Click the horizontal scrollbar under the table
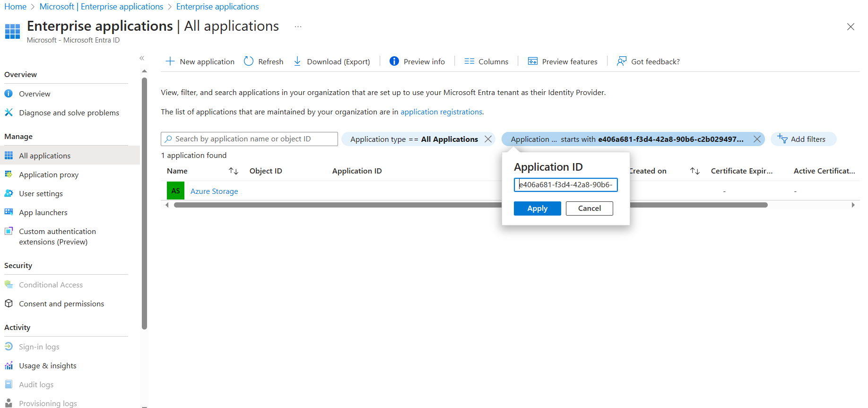 pyautogui.click(x=470, y=205)
